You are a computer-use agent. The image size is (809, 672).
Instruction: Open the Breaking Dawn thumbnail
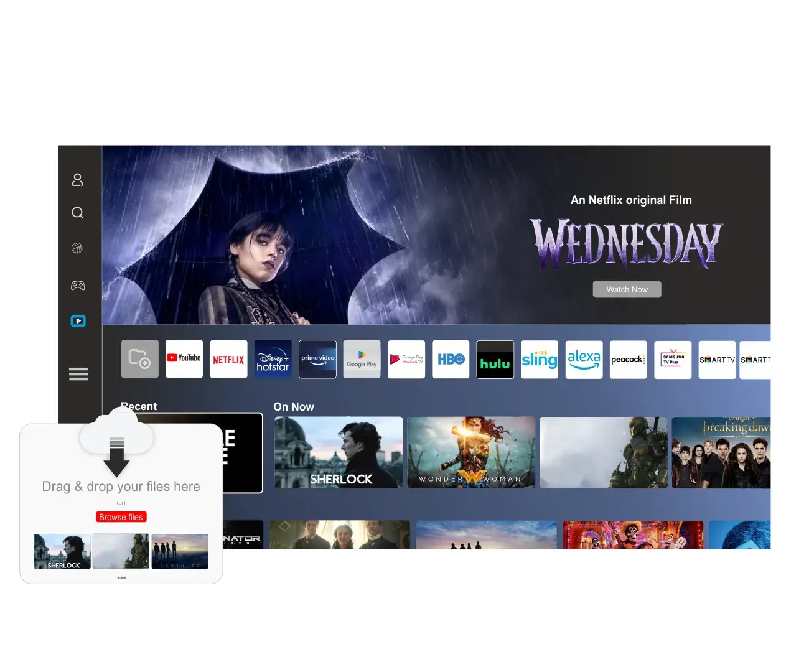pyautogui.click(x=721, y=452)
